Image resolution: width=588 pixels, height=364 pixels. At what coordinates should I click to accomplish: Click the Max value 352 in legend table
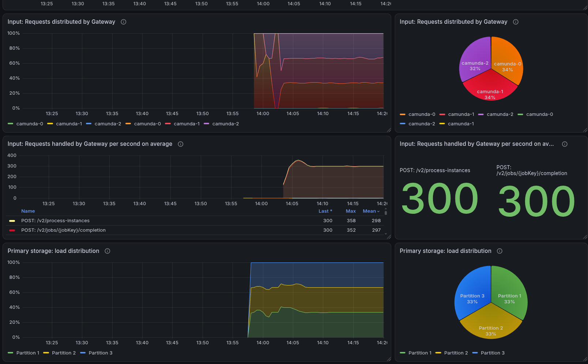pyautogui.click(x=351, y=230)
